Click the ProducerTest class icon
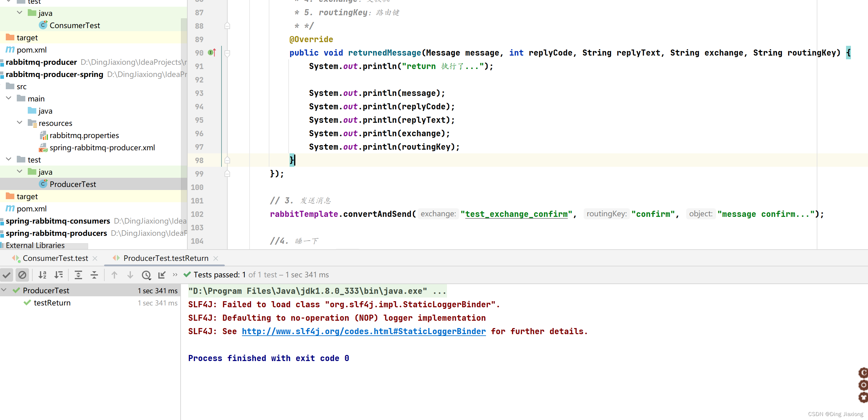Image resolution: width=868 pixels, height=420 pixels. pyautogui.click(x=43, y=184)
